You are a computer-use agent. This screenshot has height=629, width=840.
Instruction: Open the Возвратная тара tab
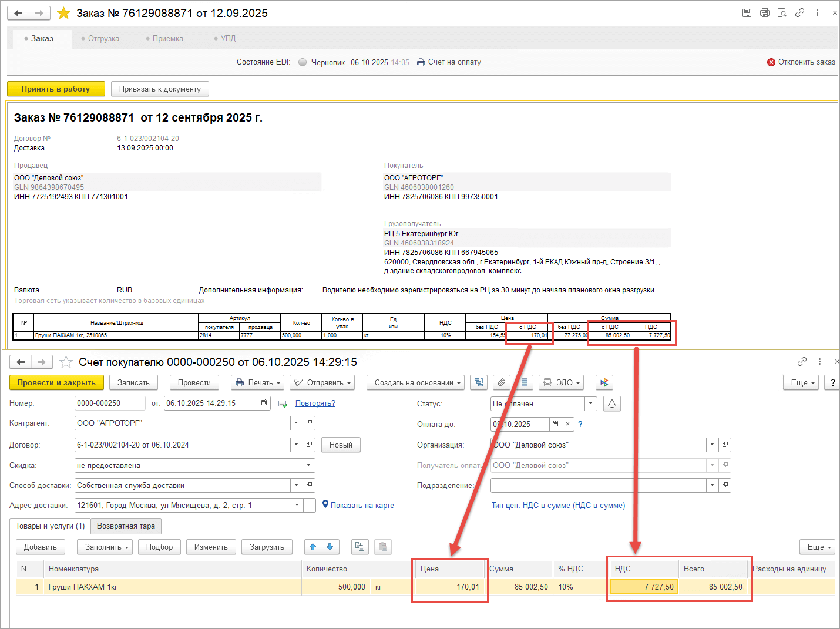click(x=126, y=526)
